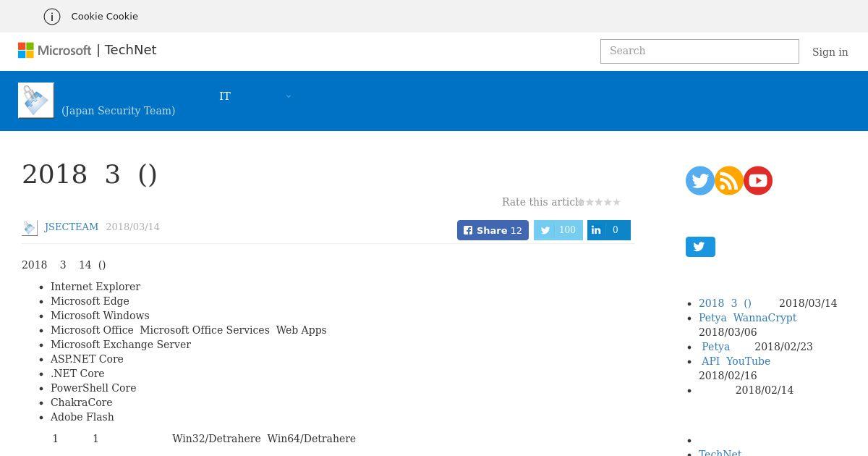Click the article title heading
Image resolution: width=868 pixels, height=456 pixels.
pos(90,174)
